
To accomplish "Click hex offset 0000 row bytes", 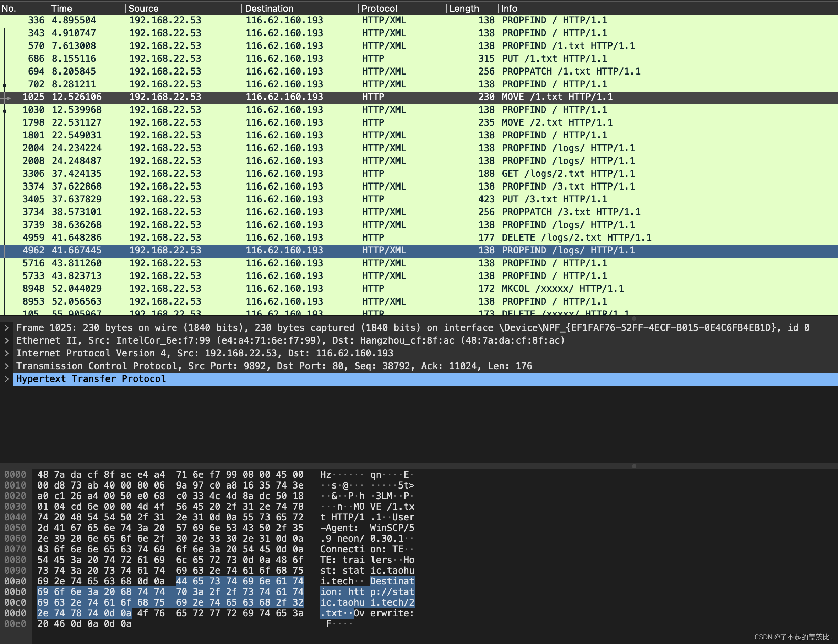I will tap(170, 475).
